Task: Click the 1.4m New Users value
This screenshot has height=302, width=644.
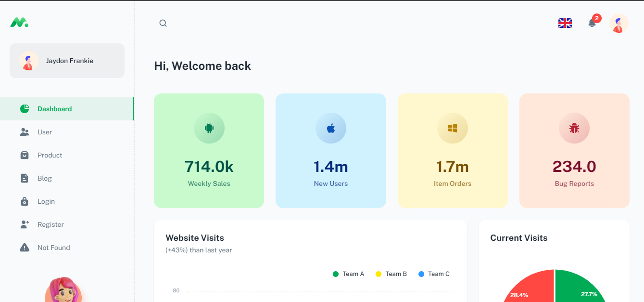Action: [x=331, y=167]
